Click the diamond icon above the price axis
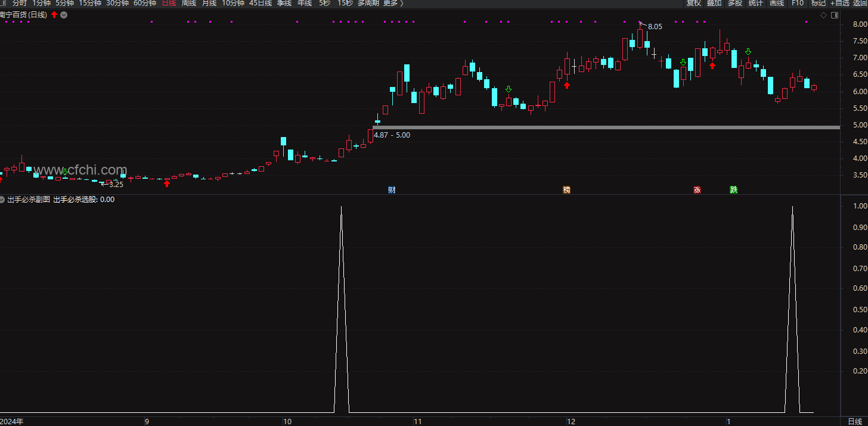This screenshot has height=426, width=868. coord(823,15)
